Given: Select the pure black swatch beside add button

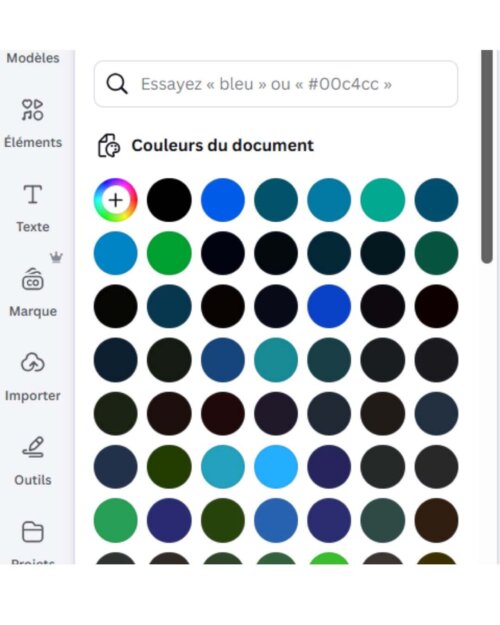Looking at the screenshot, I should (169, 200).
